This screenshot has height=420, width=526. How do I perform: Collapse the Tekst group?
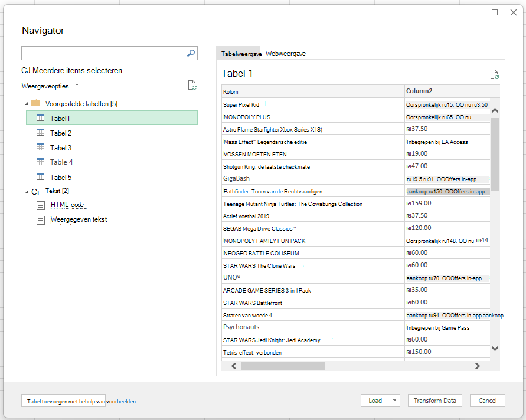pos(27,192)
